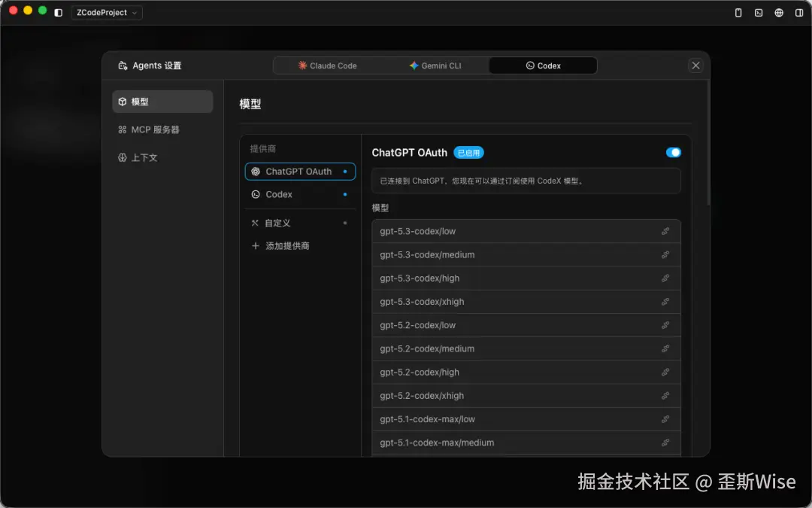
Task: Open the 上下文 sidebar section
Action: (x=162, y=157)
